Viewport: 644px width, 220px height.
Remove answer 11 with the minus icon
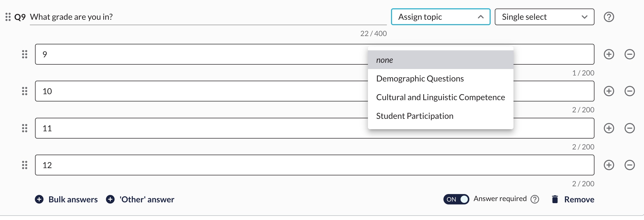pyautogui.click(x=629, y=128)
